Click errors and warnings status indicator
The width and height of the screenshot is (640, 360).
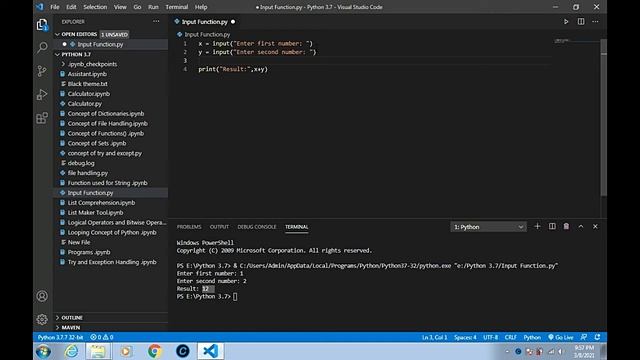point(102,337)
